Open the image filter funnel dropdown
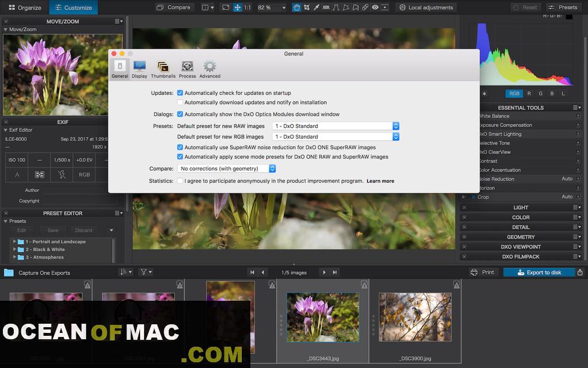The width and height of the screenshot is (588, 368). pos(146,272)
